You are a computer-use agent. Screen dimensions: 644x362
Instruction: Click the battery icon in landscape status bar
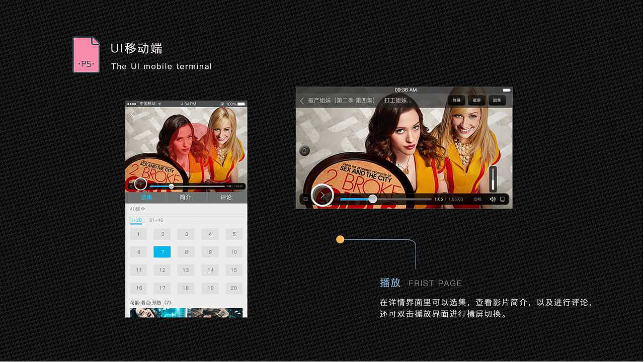coord(507,90)
